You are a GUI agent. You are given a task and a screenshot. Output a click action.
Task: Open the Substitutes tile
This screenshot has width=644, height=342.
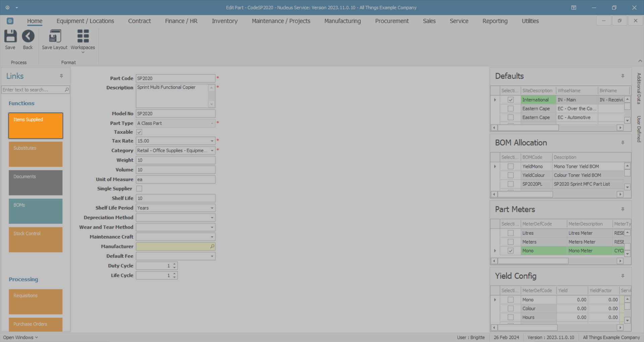point(36,154)
